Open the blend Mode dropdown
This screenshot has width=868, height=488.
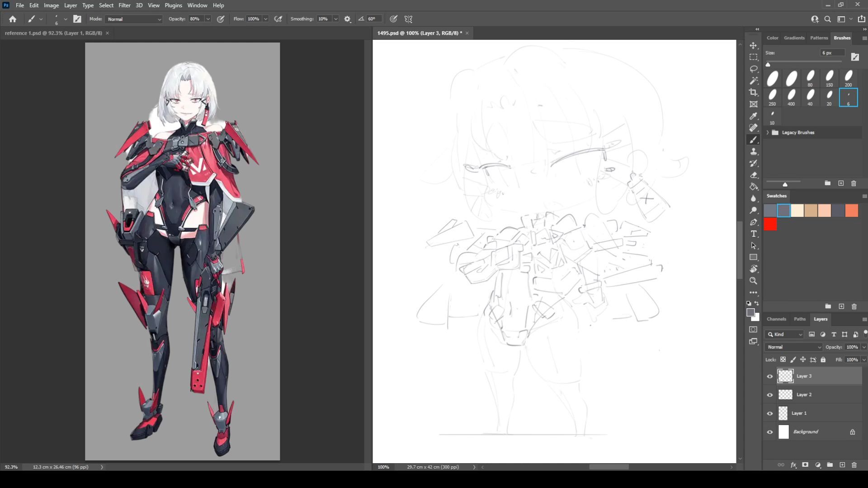click(134, 19)
